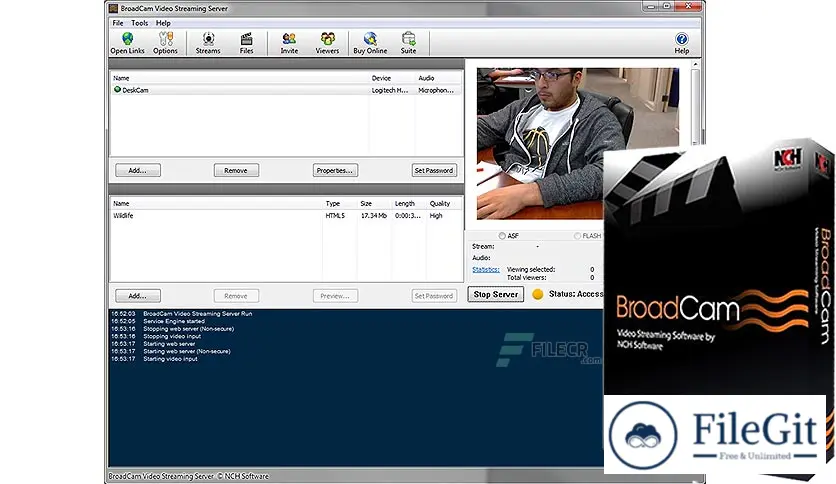Click the Help toolbar icon

[x=681, y=43]
